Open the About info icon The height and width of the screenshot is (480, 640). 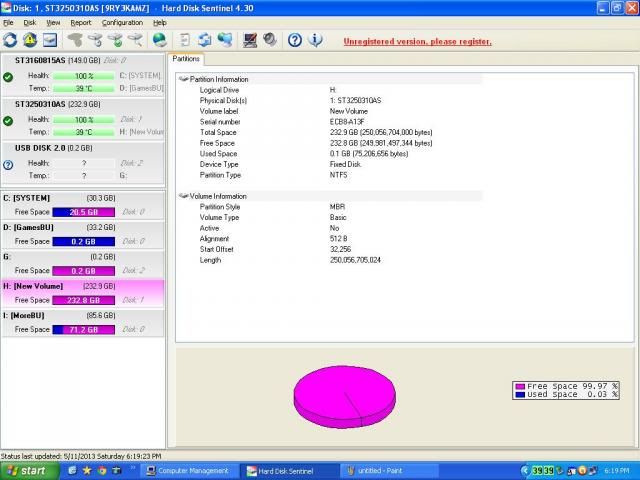[316, 40]
